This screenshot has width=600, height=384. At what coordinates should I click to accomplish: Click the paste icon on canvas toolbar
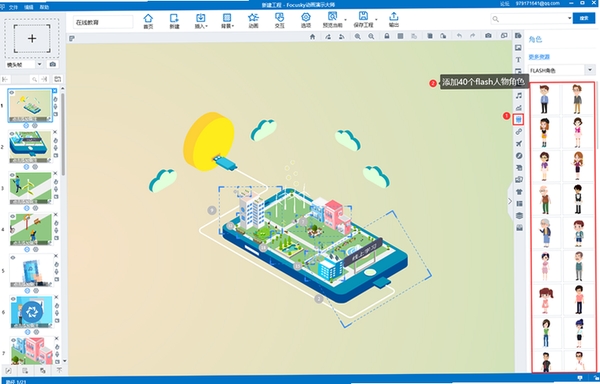[x=443, y=36]
